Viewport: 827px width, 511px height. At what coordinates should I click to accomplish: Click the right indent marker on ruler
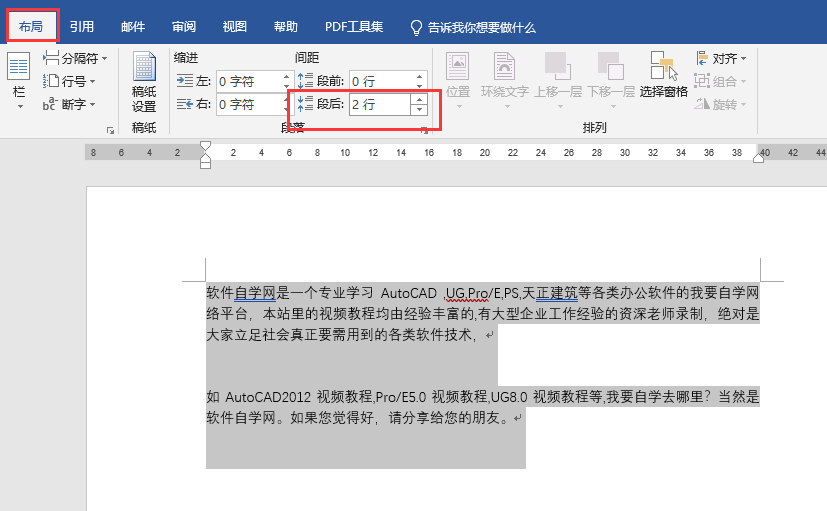758,157
